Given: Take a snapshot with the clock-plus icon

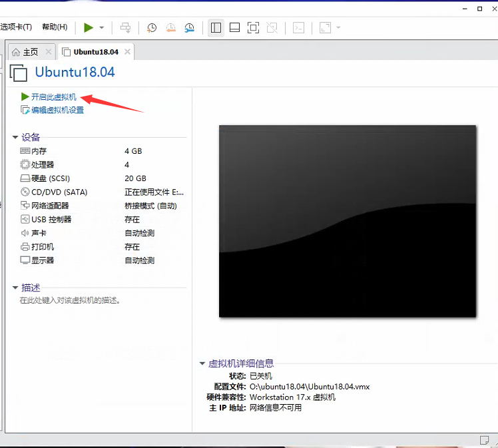Looking at the screenshot, I should (152, 27).
